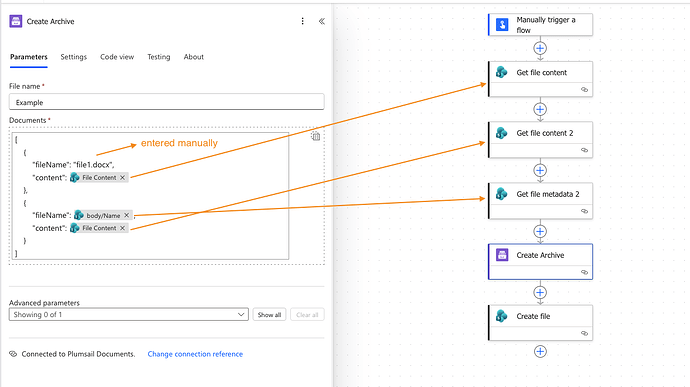Image resolution: width=690 pixels, height=387 pixels.
Task: Click the Create Archive panel title
Action: coord(50,21)
